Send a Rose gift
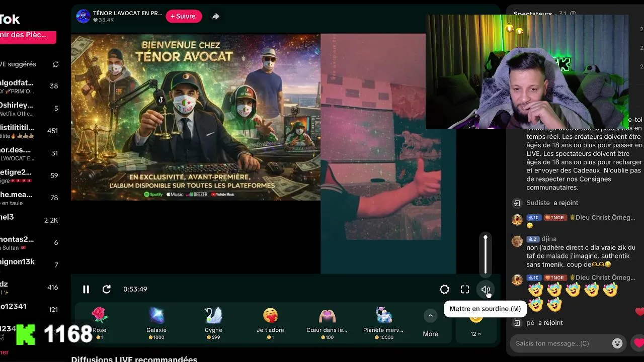Viewport: 644px width, 362px height. pyautogui.click(x=100, y=323)
